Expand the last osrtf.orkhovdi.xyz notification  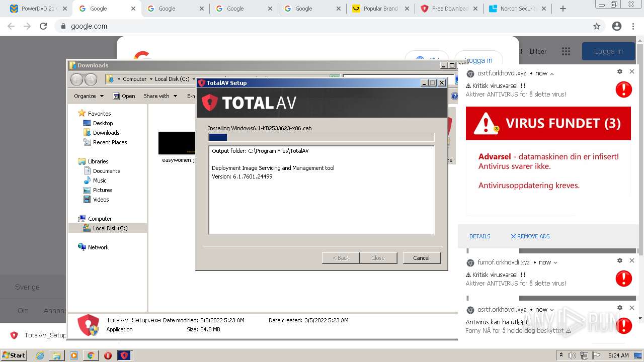[x=552, y=310]
